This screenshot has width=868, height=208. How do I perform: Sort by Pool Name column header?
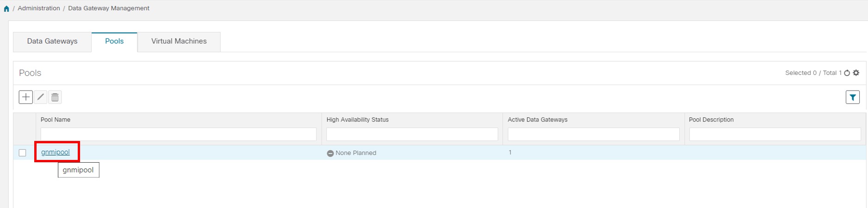point(56,120)
